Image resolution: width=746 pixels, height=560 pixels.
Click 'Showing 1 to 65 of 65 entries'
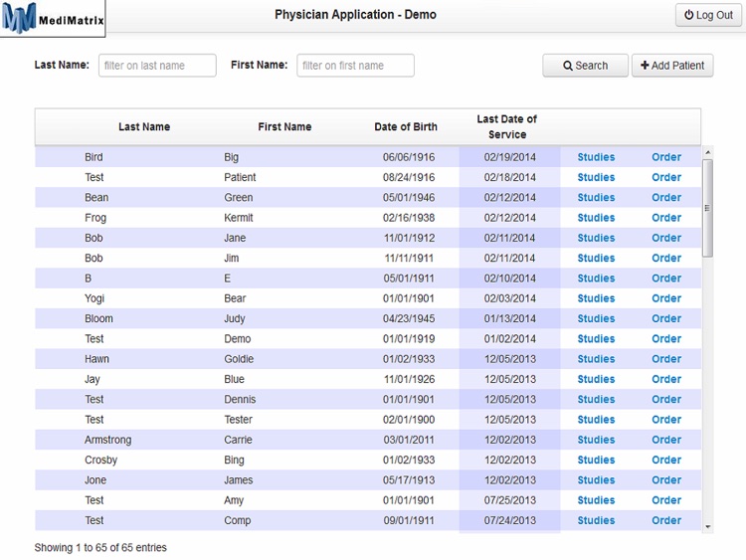[x=100, y=548]
